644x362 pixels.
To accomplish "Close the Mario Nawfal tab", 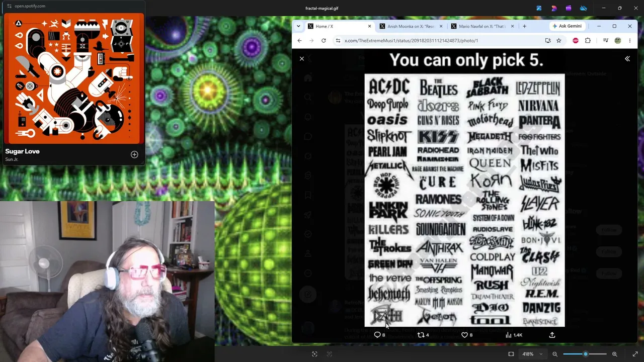I will 512,26.
